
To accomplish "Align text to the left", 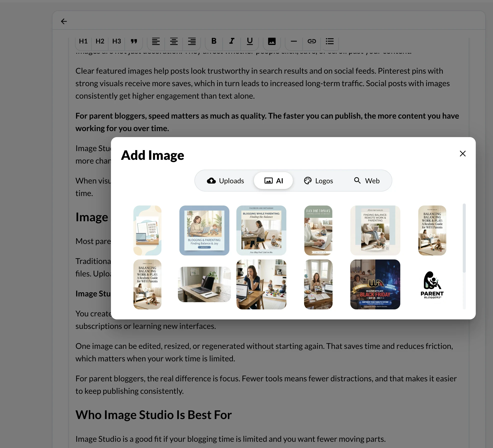I will coord(156,41).
